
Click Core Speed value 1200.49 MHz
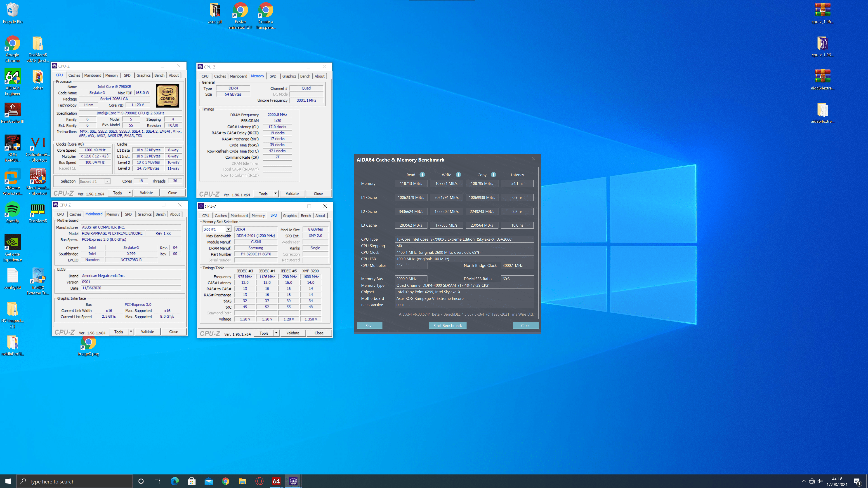click(x=95, y=150)
